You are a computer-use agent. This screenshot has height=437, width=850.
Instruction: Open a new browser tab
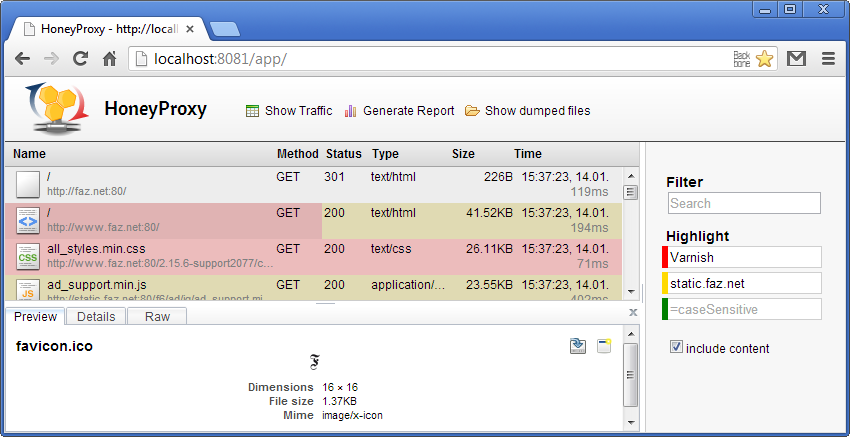pos(224,29)
